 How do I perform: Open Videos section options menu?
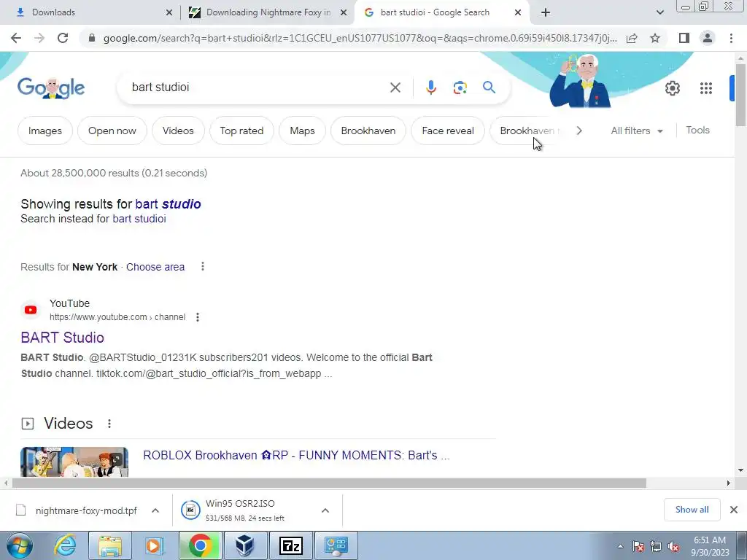coord(109,424)
